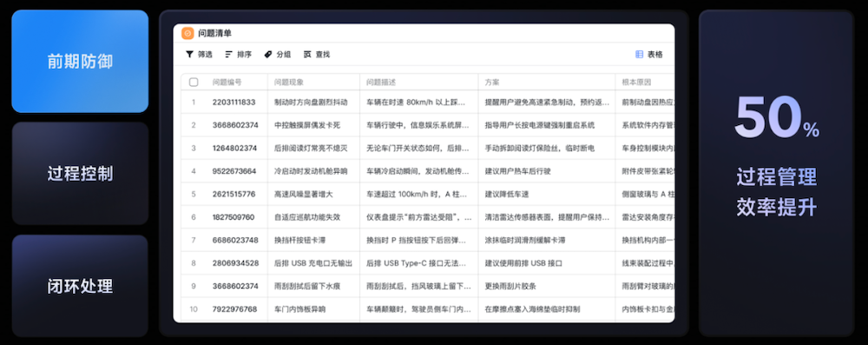This screenshot has width=868, height=345.
Task: Tick the select-all checkbox in the header
Action: 194,82
